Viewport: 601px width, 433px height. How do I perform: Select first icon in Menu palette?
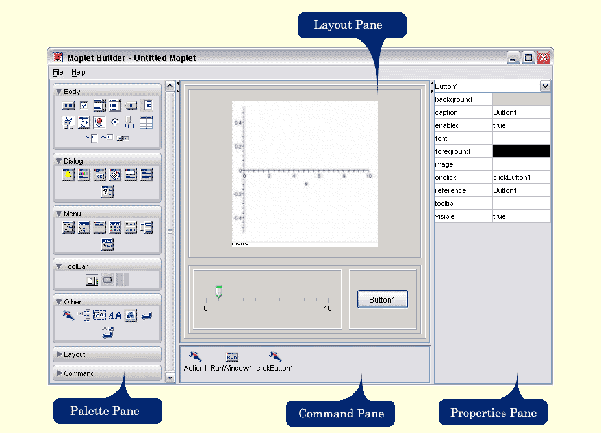pyautogui.click(x=69, y=227)
